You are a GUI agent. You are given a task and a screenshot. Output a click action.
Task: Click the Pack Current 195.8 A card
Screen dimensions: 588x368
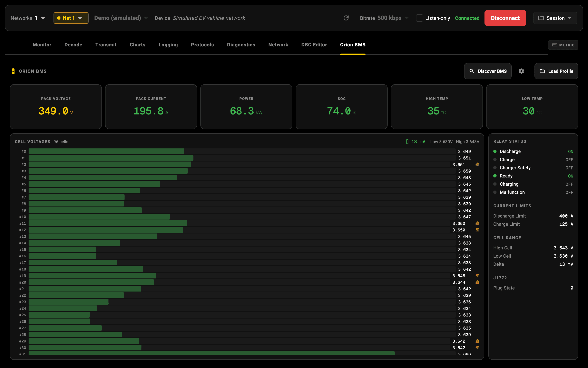151,107
